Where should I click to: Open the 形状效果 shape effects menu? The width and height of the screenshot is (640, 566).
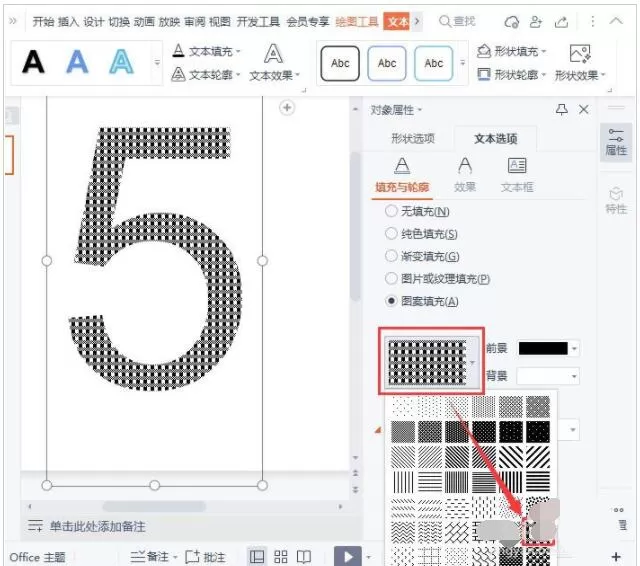(x=580, y=63)
